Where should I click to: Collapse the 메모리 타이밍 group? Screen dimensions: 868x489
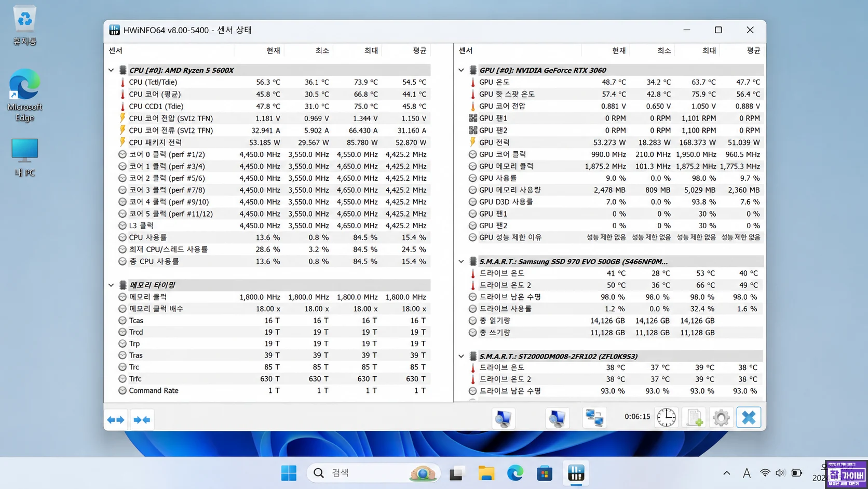[x=111, y=285]
